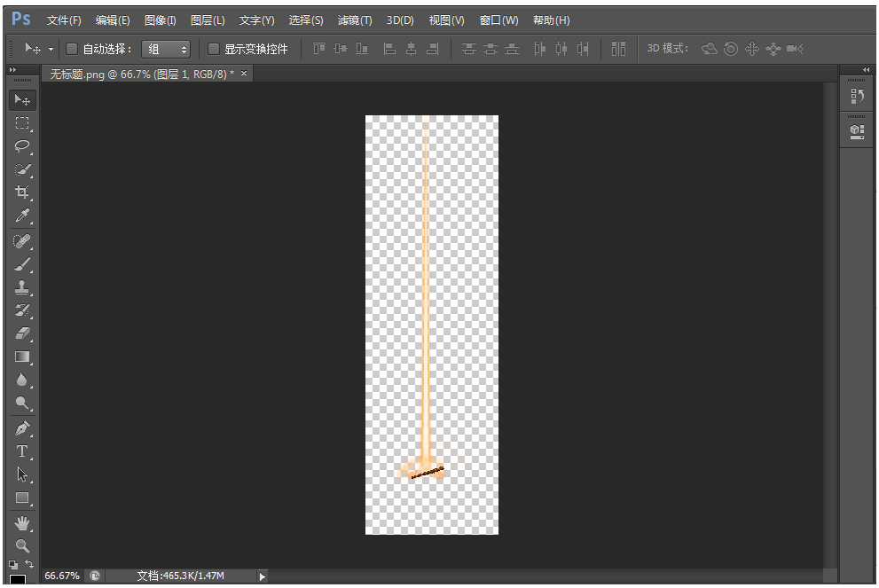Expand the status bar info arrow menu
The height and width of the screenshot is (588, 879).
tap(262, 576)
